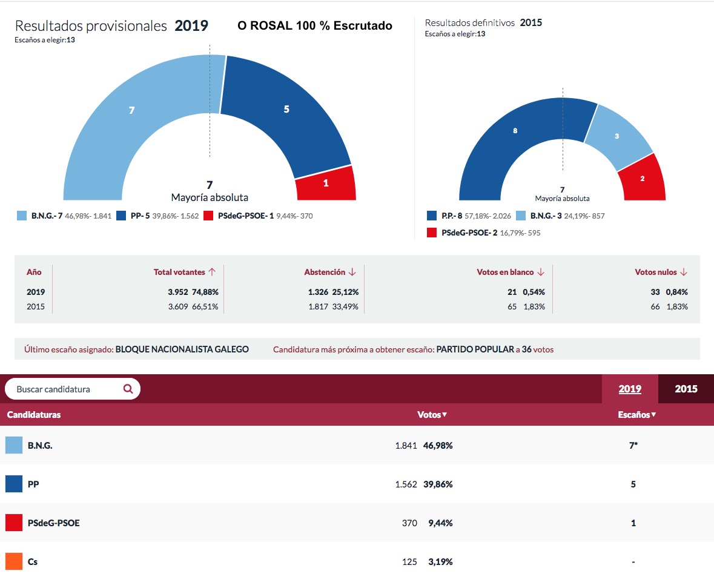Sort candidates by Escaños column
714x588 pixels.
636,414
